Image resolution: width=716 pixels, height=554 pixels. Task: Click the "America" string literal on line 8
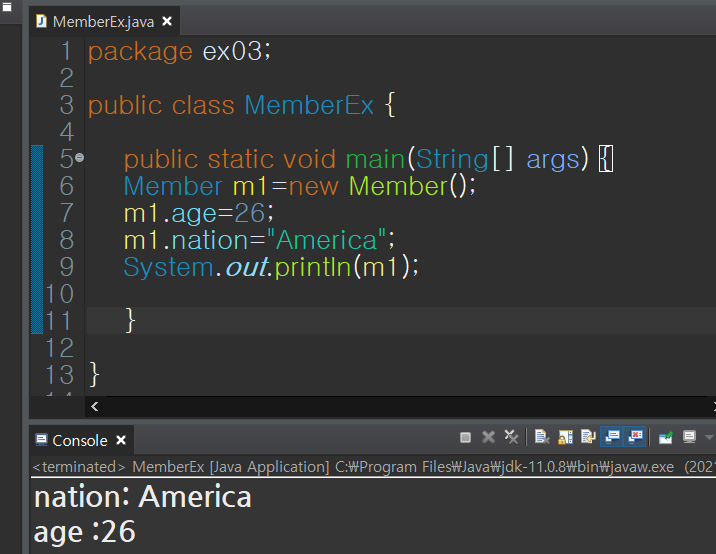[x=327, y=240]
